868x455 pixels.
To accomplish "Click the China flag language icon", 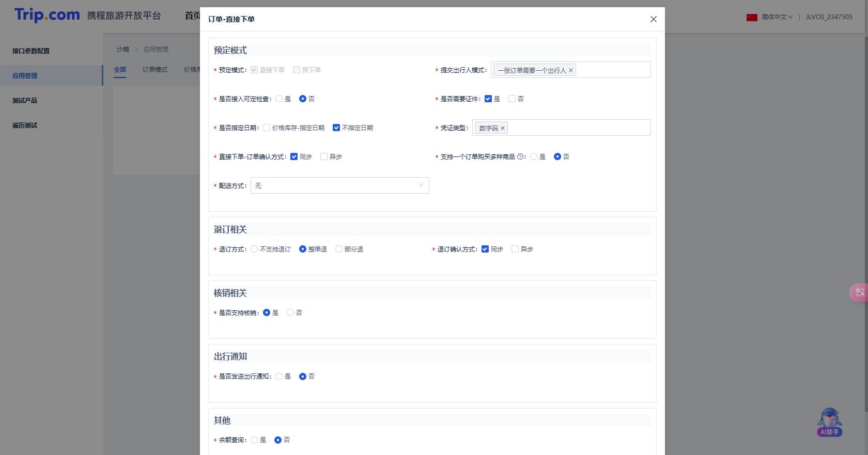I will 752,17.
